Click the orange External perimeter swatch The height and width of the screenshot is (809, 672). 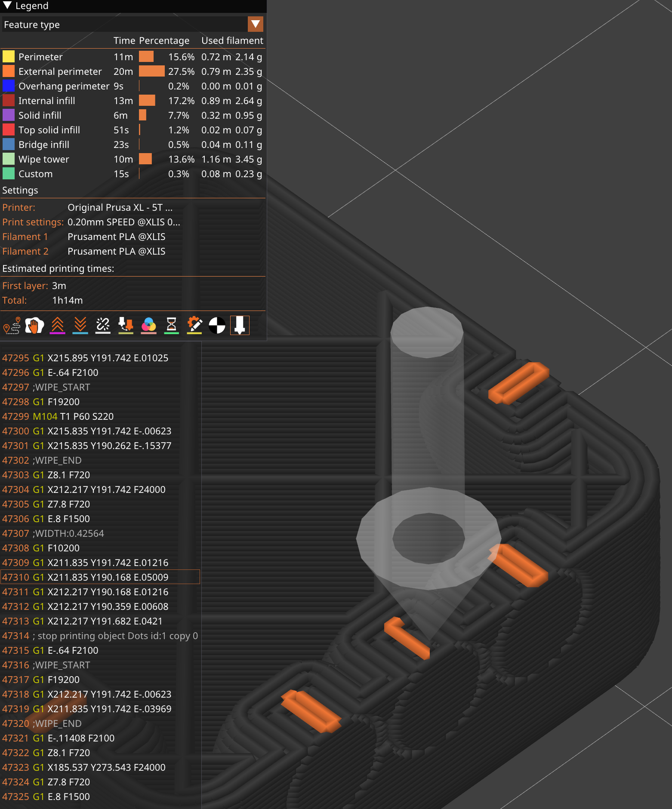(x=9, y=71)
